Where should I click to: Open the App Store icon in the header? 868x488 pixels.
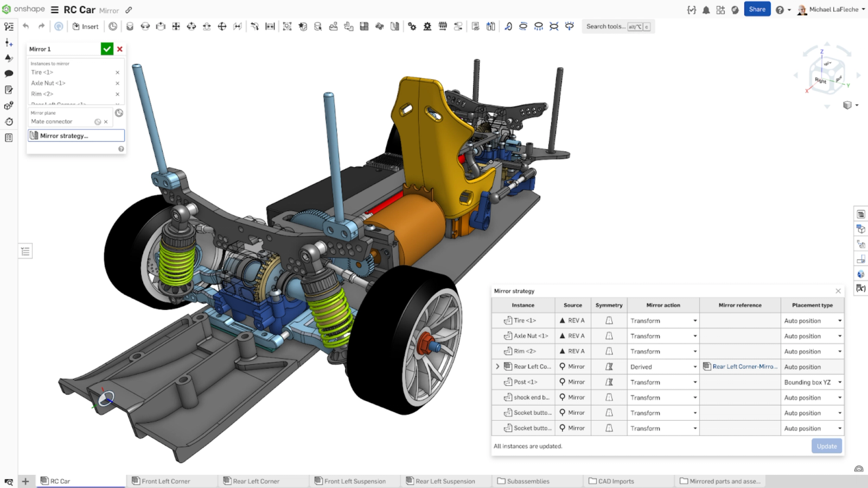click(720, 10)
